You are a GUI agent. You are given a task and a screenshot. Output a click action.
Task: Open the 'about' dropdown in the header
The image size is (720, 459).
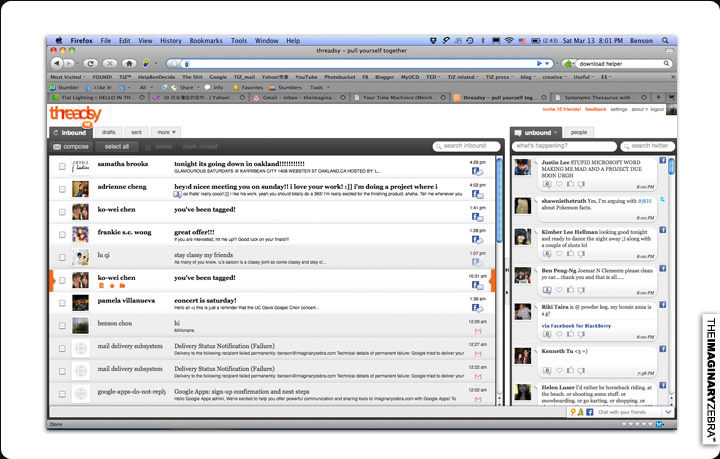point(638,109)
